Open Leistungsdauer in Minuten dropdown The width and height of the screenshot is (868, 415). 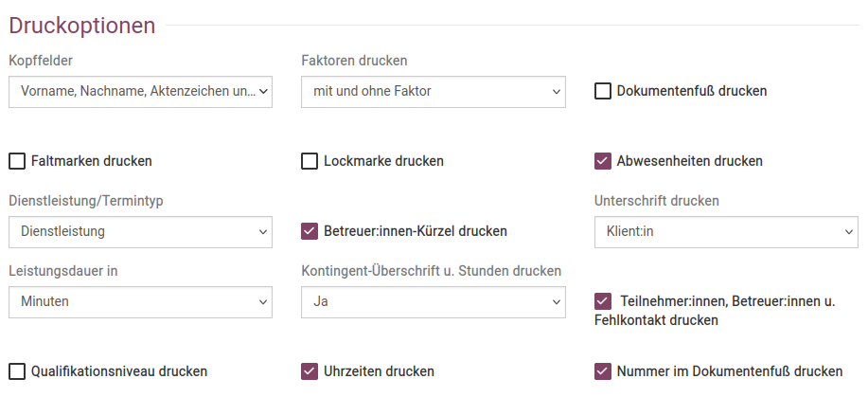coord(140,301)
